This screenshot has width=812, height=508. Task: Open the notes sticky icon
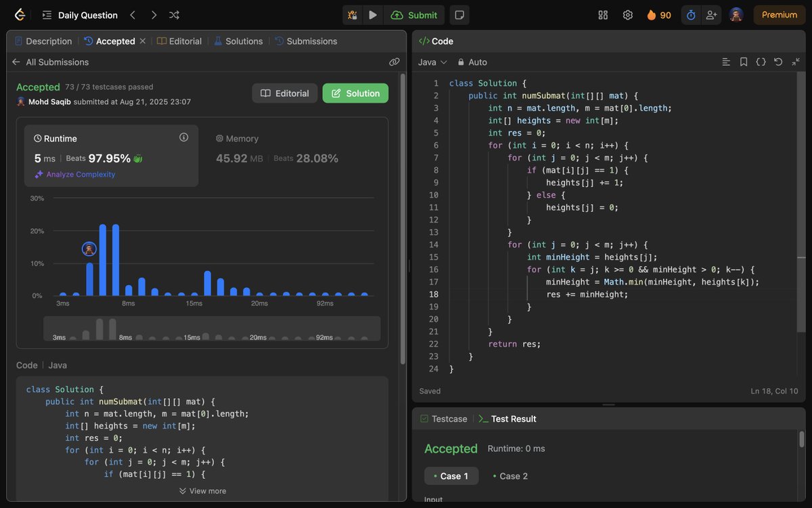click(x=459, y=15)
